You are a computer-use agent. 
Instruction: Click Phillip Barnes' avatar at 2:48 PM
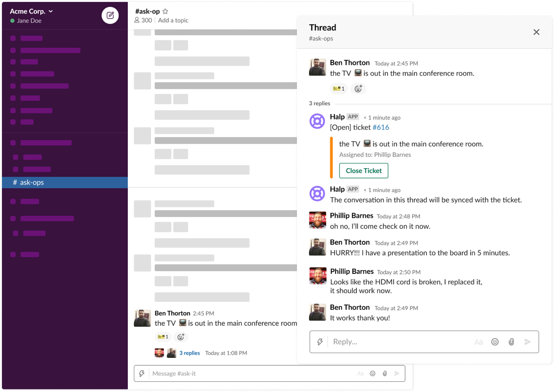click(317, 220)
